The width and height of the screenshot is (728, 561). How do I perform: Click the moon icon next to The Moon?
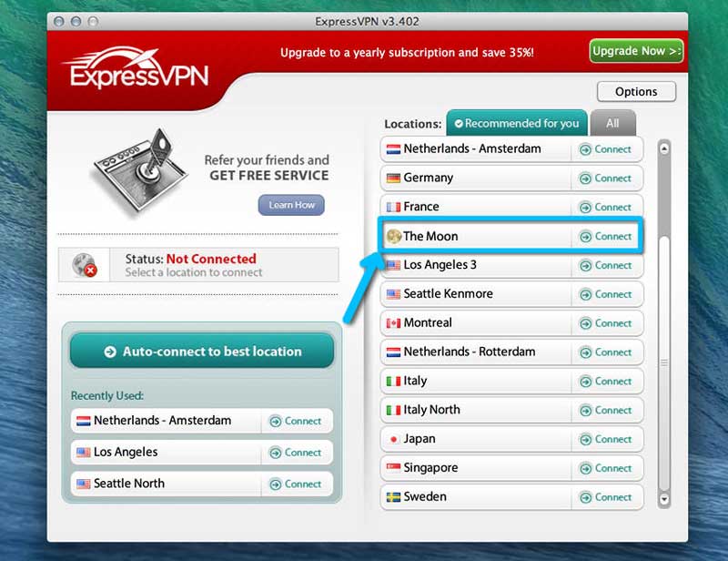tap(393, 237)
